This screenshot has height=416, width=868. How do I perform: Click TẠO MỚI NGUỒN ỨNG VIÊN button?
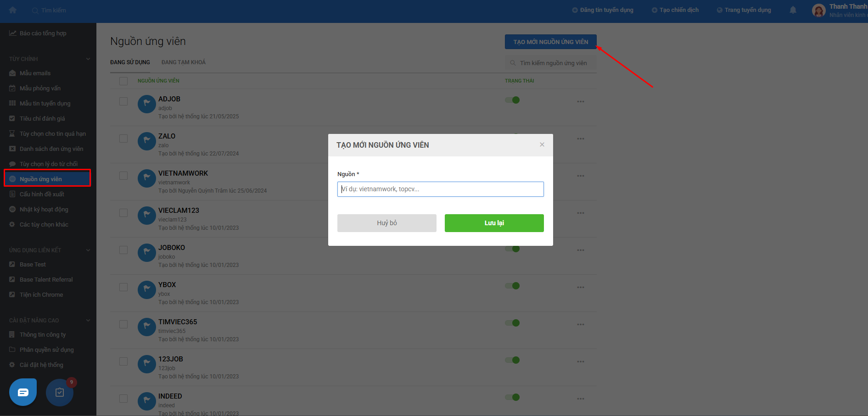coord(551,42)
